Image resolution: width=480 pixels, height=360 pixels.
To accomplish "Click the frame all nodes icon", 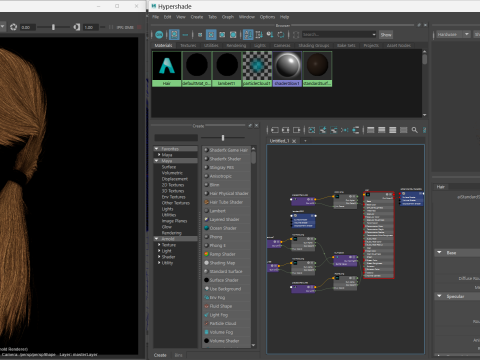I will click(312, 130).
